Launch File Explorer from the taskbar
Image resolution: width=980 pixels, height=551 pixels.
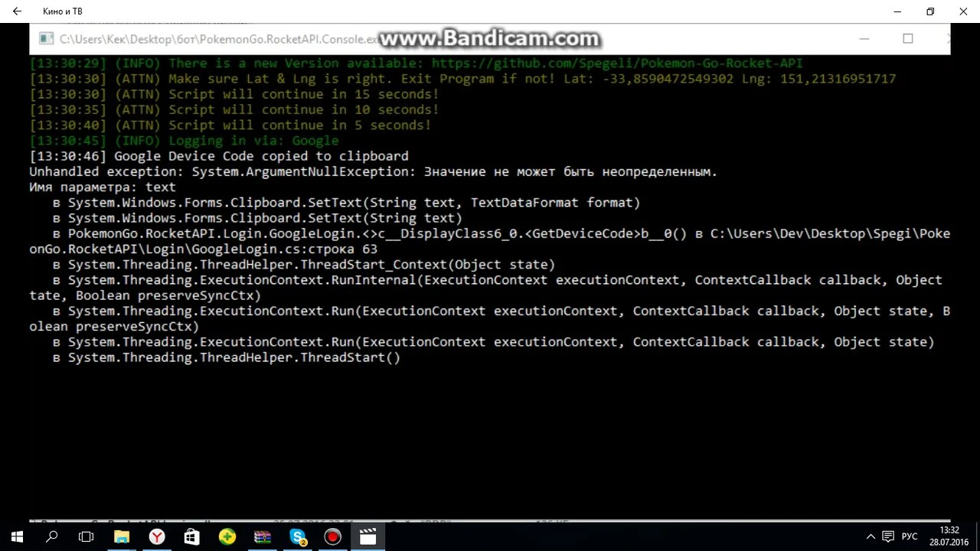pos(122,536)
